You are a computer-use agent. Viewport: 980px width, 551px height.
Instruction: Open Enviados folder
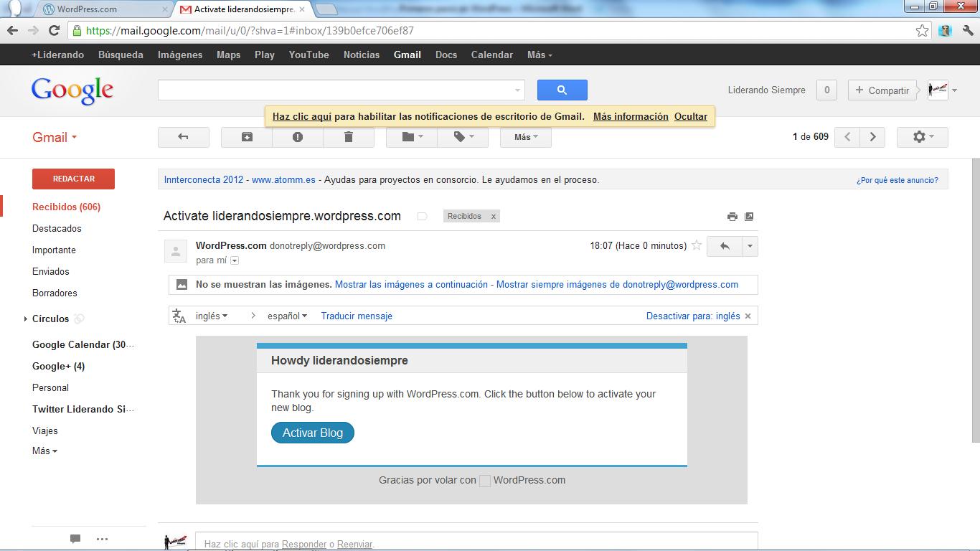[x=51, y=271]
